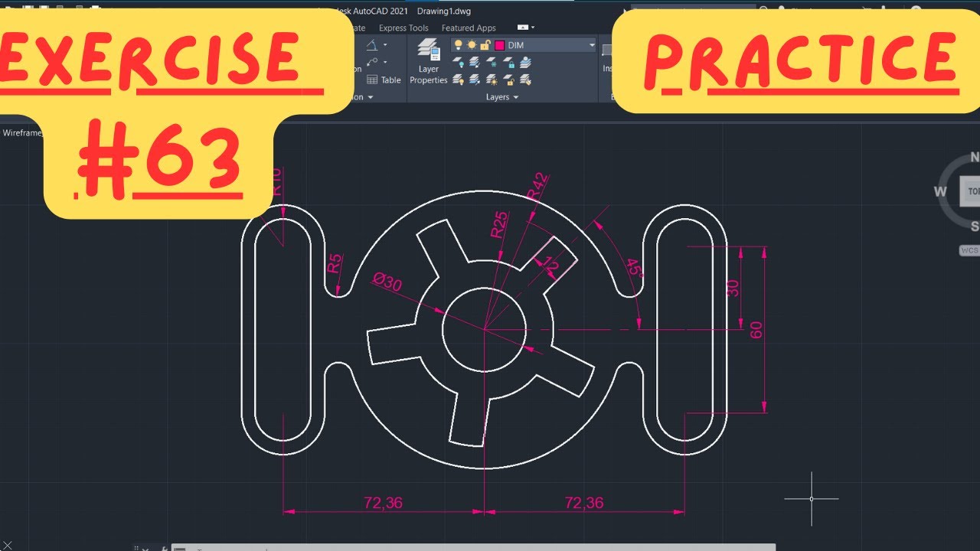The width and height of the screenshot is (980, 551).
Task: Click the R5 radius dimension text
Action: [335, 264]
